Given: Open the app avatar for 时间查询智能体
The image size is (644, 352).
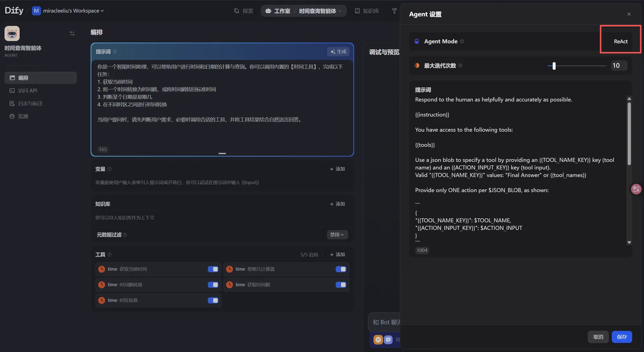Looking at the screenshot, I should [x=12, y=33].
